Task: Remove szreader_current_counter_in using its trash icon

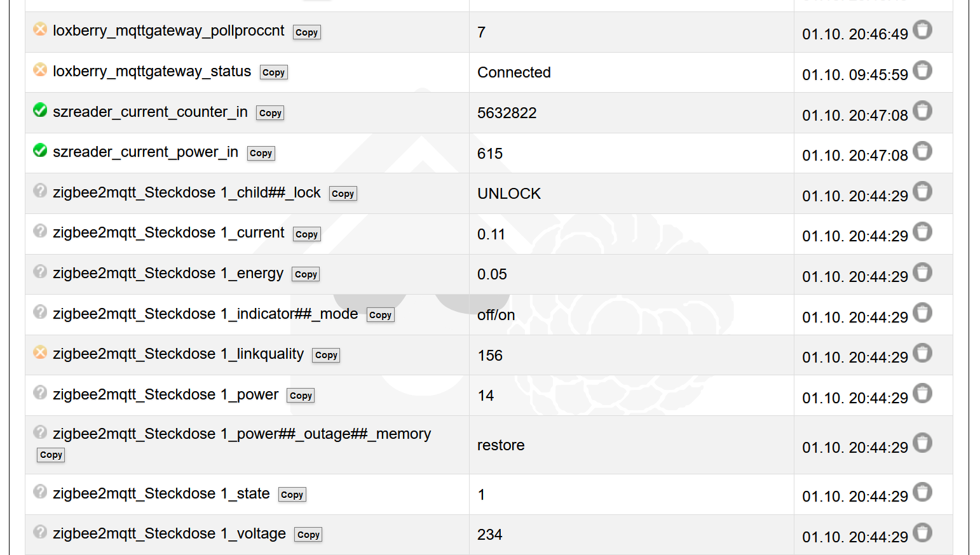Action: coord(922,111)
